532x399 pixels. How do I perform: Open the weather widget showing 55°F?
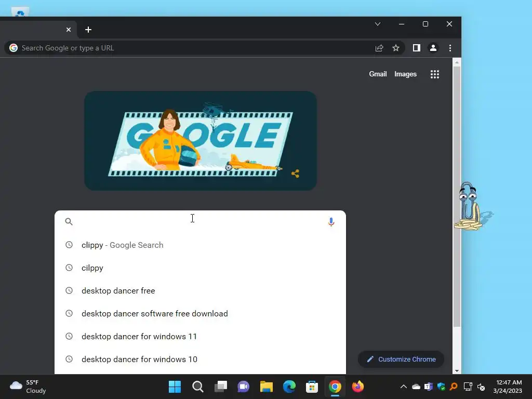coord(28,387)
